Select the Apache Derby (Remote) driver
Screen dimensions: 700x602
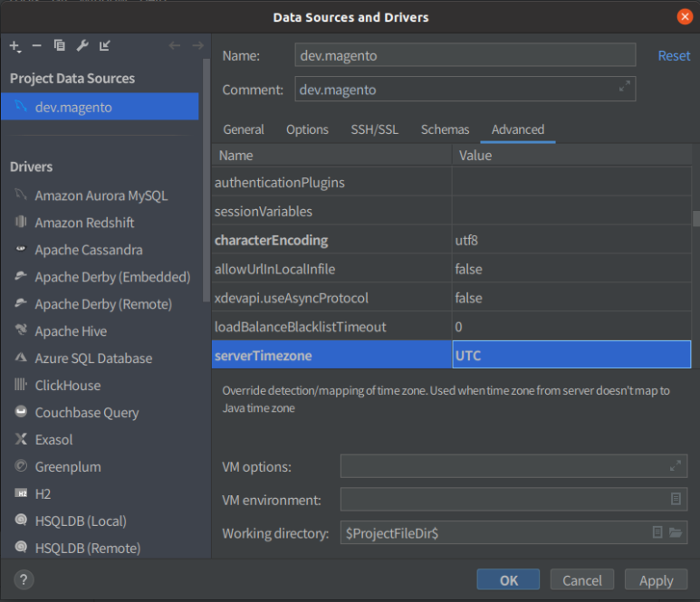(x=103, y=304)
